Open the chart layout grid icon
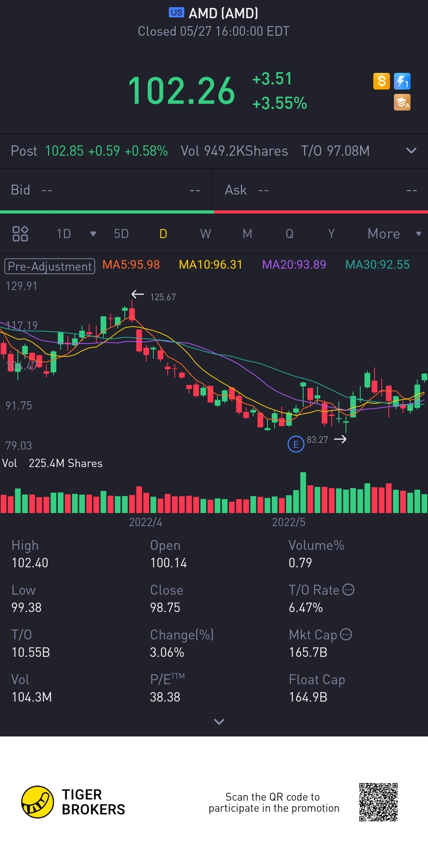Image resolution: width=428 pixels, height=868 pixels. point(20,234)
